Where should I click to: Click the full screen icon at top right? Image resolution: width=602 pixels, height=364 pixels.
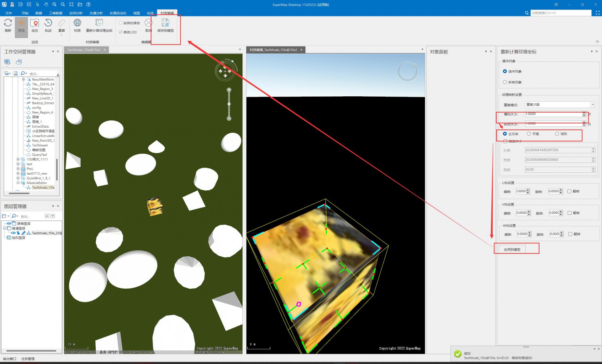pos(598,13)
